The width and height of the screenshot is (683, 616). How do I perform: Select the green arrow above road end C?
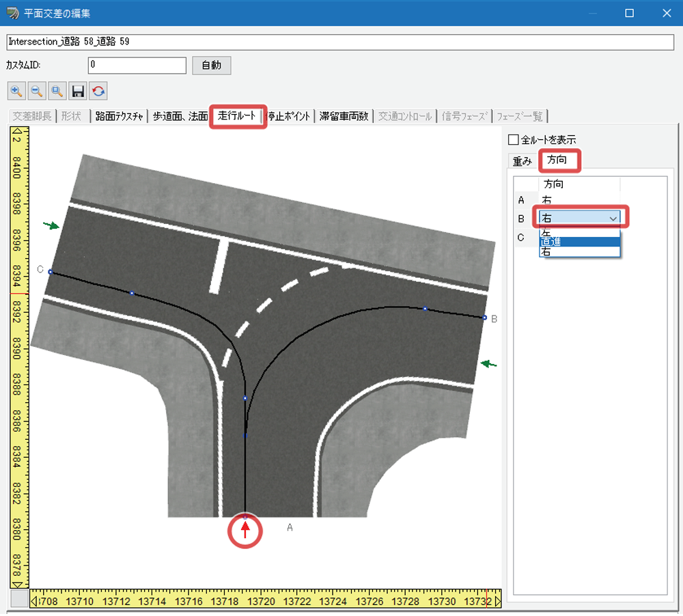pyautogui.click(x=51, y=225)
